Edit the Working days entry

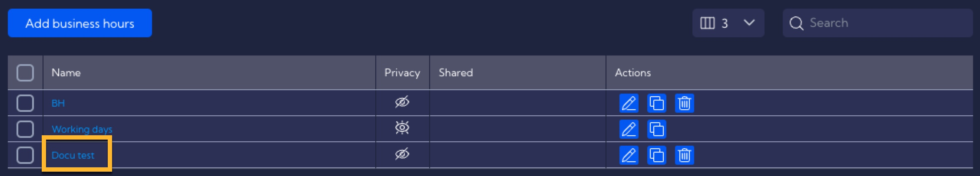pyautogui.click(x=629, y=129)
